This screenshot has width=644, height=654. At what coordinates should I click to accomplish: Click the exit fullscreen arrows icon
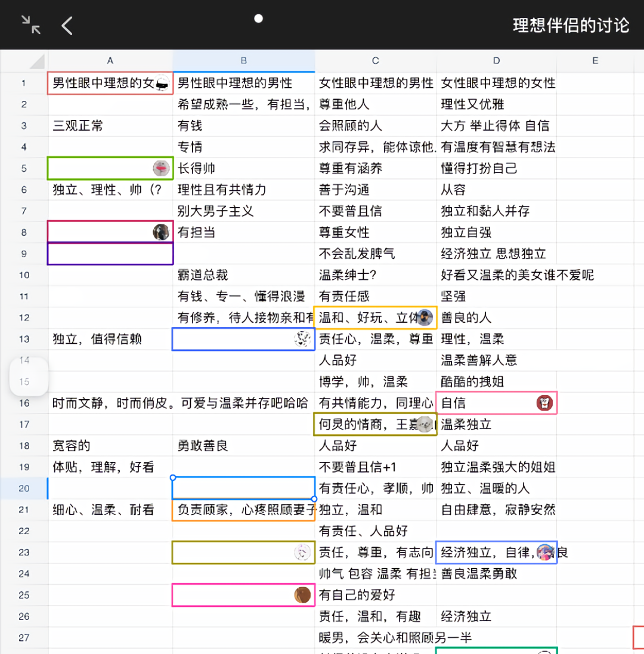click(31, 24)
